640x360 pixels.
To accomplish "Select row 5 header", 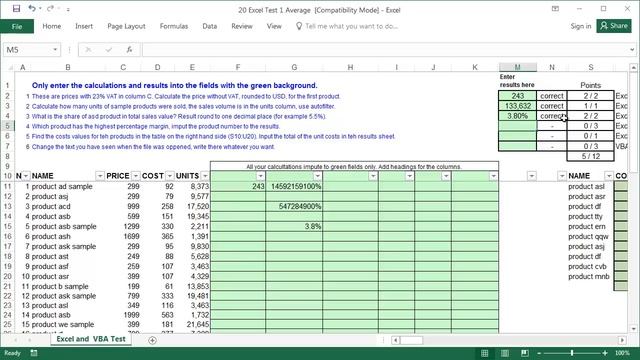I will point(7,126).
